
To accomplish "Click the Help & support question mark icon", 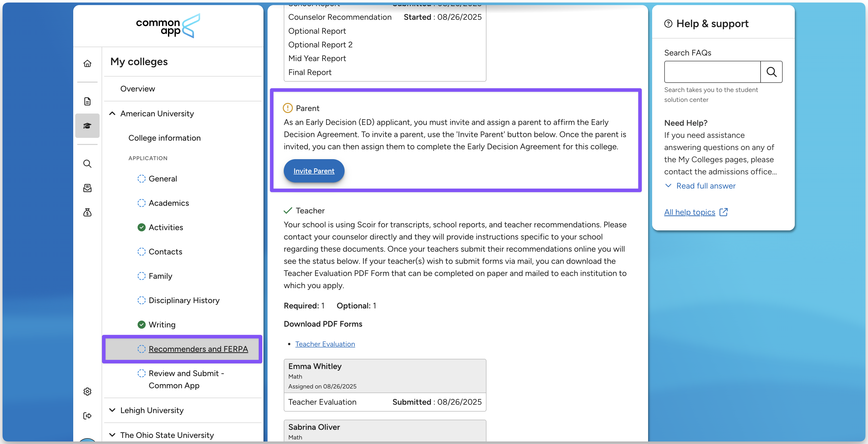I will 668,24.
